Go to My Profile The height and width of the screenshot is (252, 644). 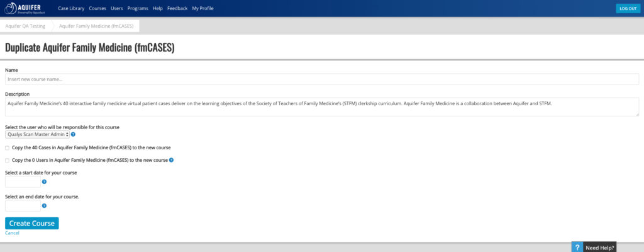(203, 8)
